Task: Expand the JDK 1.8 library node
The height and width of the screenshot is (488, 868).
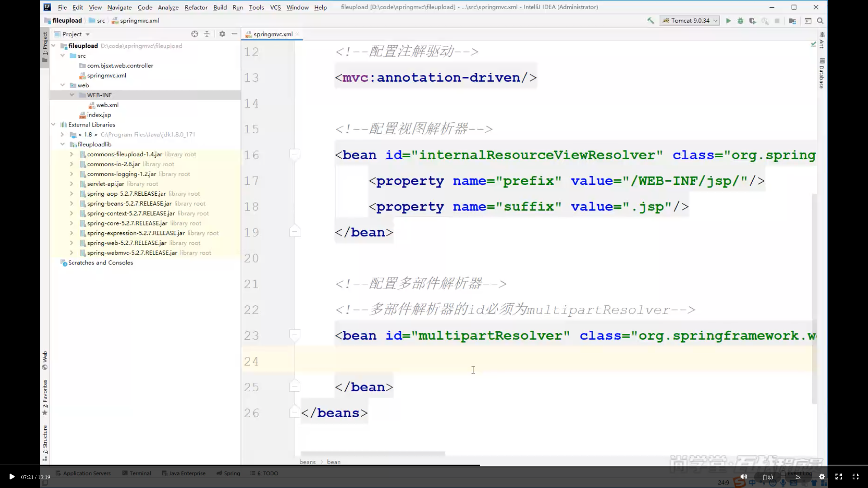Action: (x=63, y=134)
